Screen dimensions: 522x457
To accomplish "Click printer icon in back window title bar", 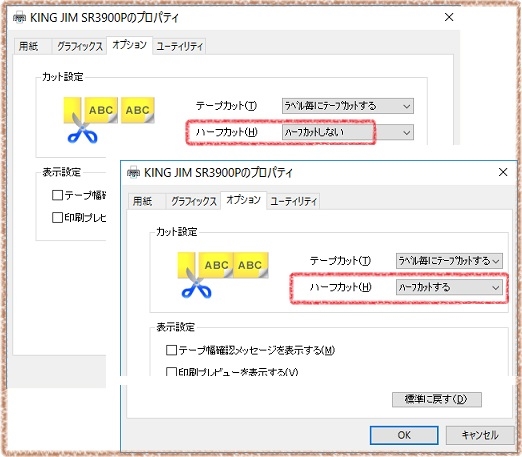I will (19, 17).
